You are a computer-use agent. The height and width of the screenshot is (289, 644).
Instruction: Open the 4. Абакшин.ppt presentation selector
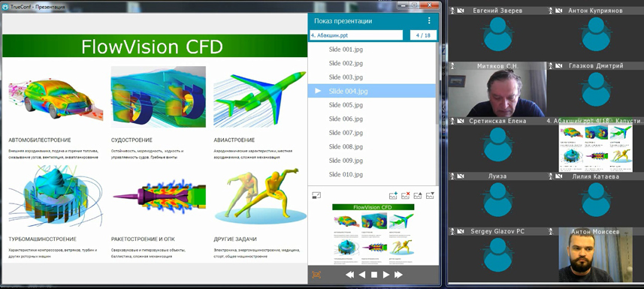click(356, 35)
